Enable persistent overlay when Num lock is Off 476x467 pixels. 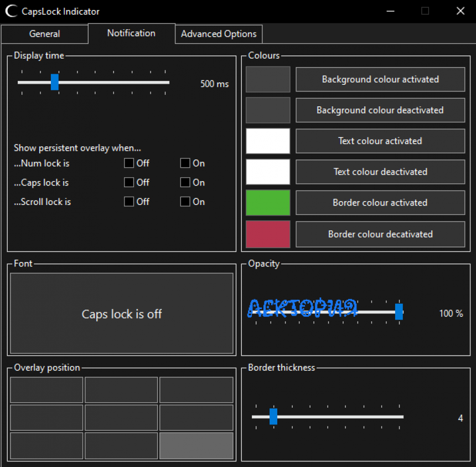129,163
